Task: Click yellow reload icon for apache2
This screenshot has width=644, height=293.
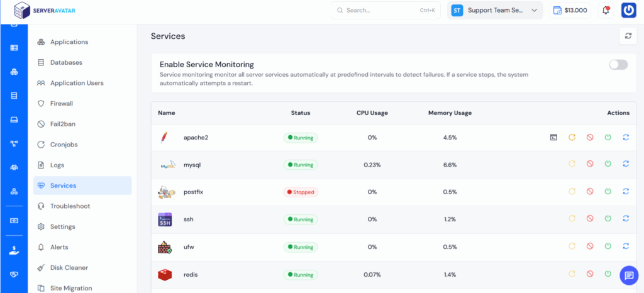Action: coord(572,137)
